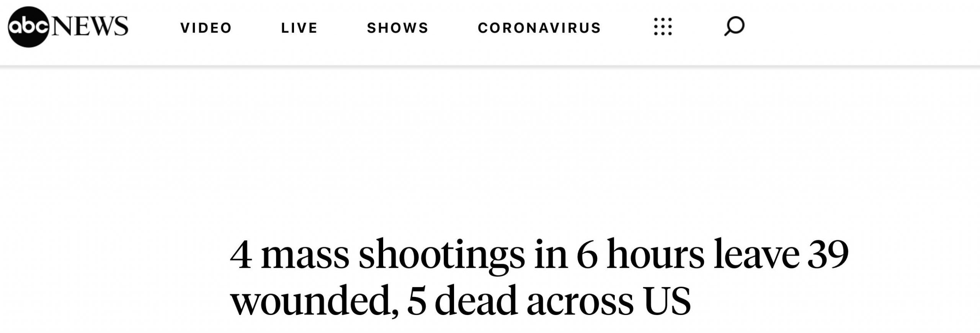This screenshot has height=333, width=980.
Task: Expand the nine-dot menu for more sections
Action: point(663,26)
